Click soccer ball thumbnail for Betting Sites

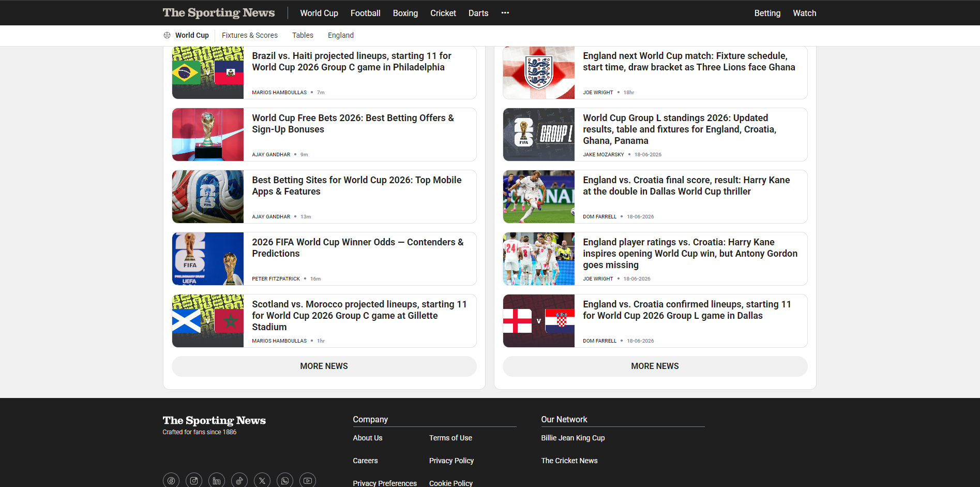click(x=208, y=197)
